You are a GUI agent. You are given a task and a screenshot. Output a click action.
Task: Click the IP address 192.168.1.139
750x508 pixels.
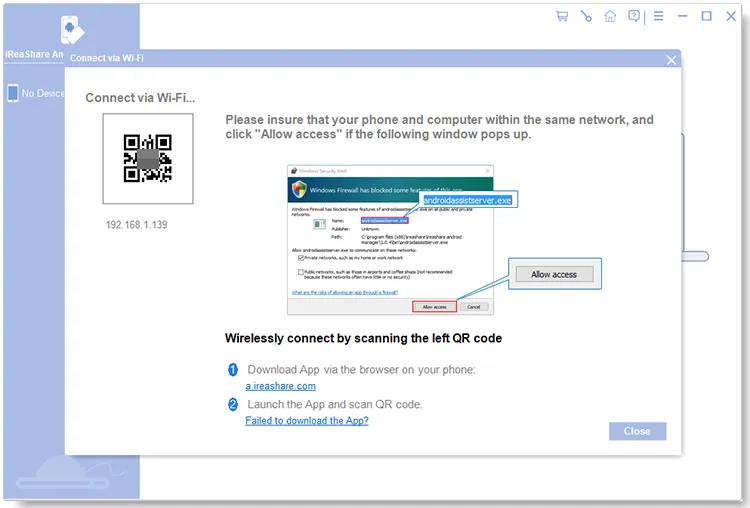pos(136,225)
